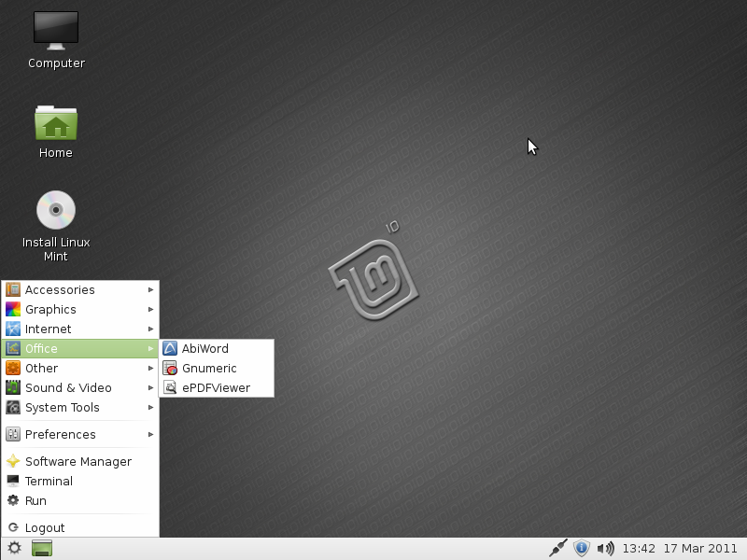The width and height of the screenshot is (747, 560).
Task: Click the clock showing 13:42
Action: coord(639,548)
